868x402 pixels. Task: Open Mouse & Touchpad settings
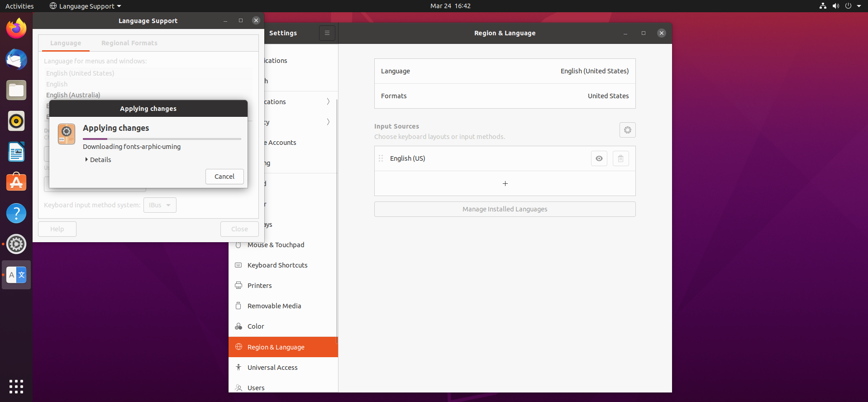(283, 245)
